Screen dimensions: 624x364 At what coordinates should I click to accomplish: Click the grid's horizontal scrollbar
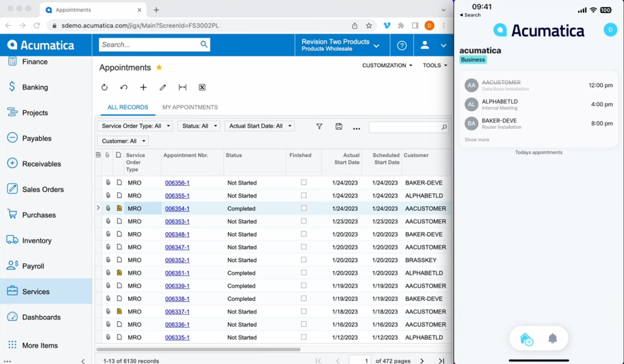tap(198, 349)
